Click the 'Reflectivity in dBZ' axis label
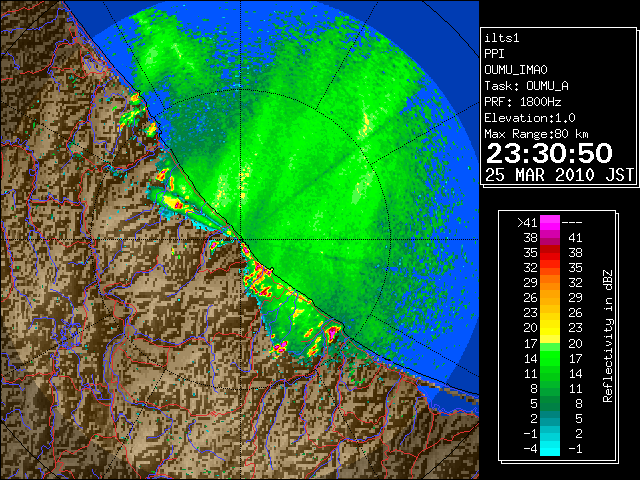The height and width of the screenshot is (480, 640). click(608, 336)
